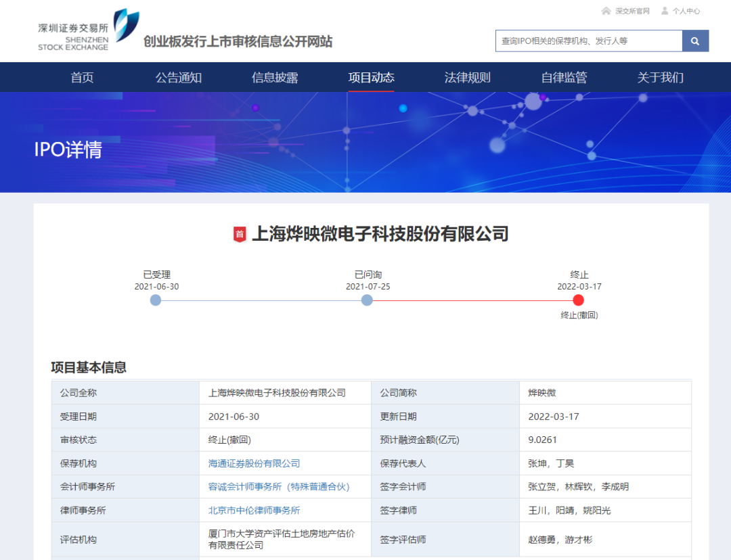Click the 已问询 timeline marker dot

pyautogui.click(x=367, y=300)
